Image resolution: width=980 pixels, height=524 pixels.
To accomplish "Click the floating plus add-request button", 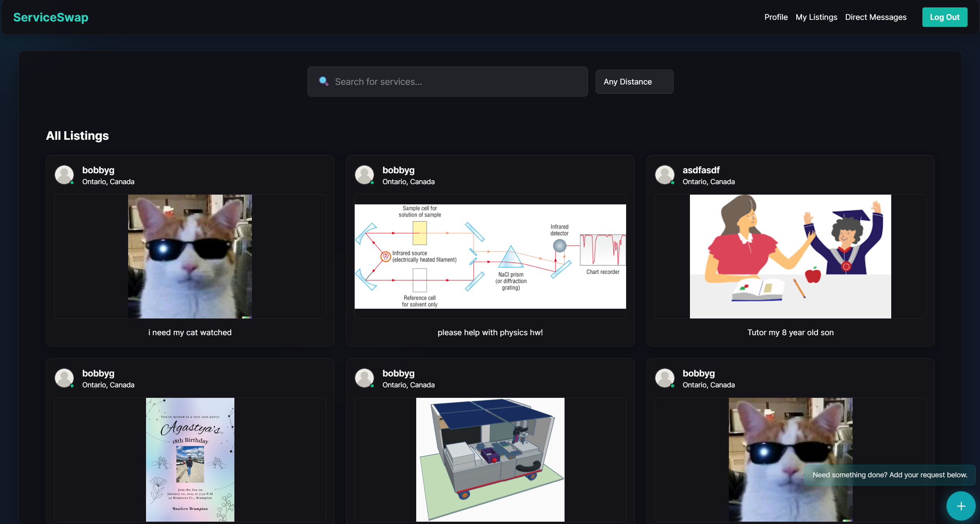I will pos(961,506).
